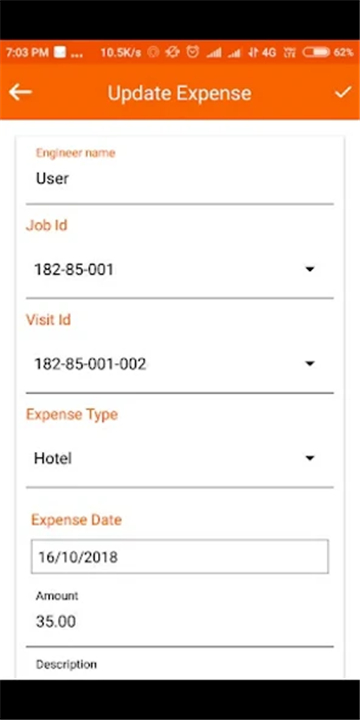Tap the auto-rotate sync status icon
This screenshot has width=360, height=720.
(x=173, y=52)
